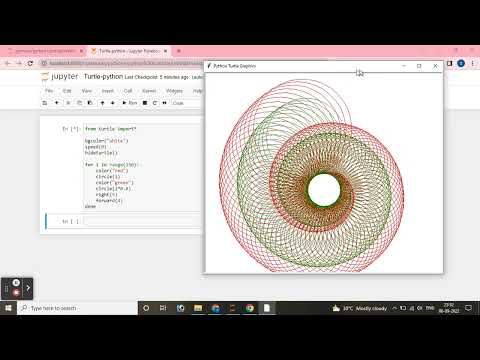This screenshot has height=360, width=480.
Task: Click the Jupyter logo
Action: point(59,77)
